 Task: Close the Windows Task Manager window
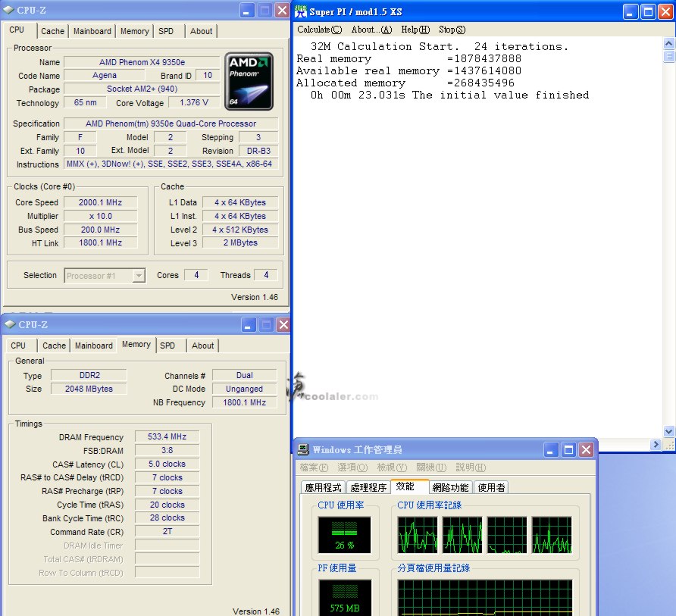tap(587, 450)
